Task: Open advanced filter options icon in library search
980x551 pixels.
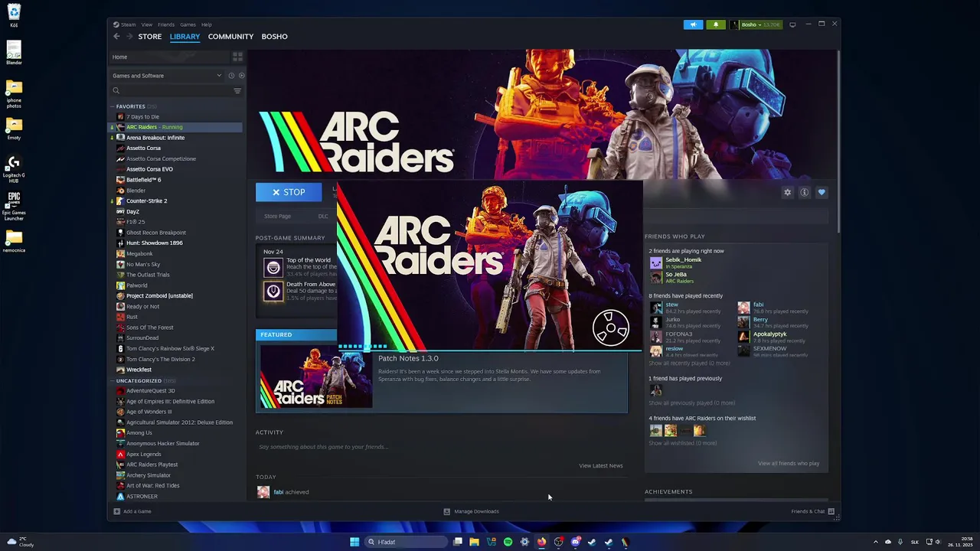Action: (237, 91)
